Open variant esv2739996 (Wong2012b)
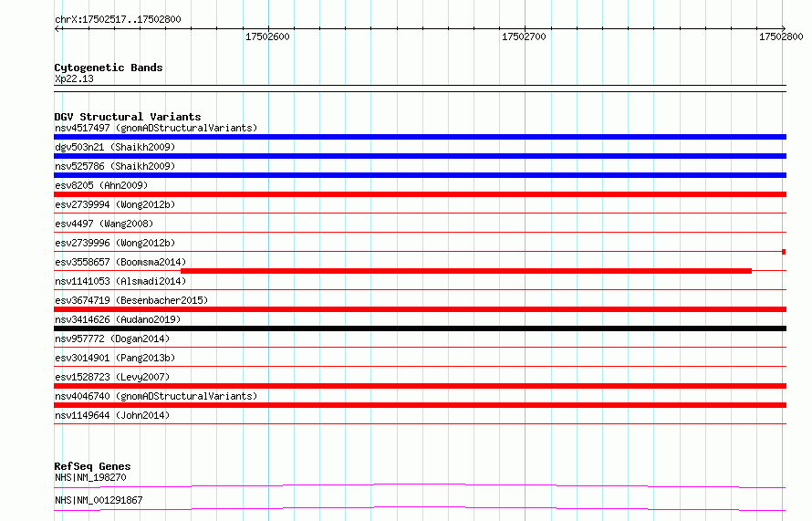 115,243
